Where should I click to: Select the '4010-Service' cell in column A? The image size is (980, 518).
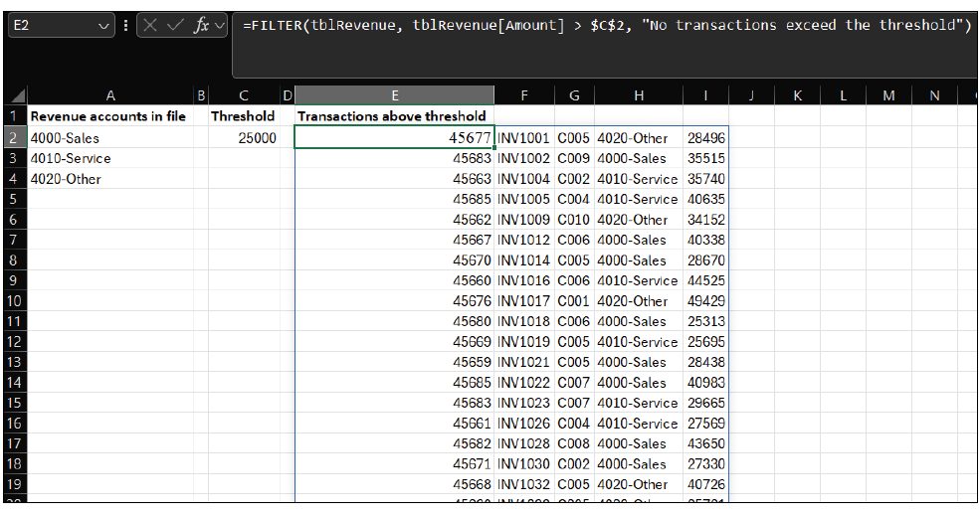(x=109, y=158)
